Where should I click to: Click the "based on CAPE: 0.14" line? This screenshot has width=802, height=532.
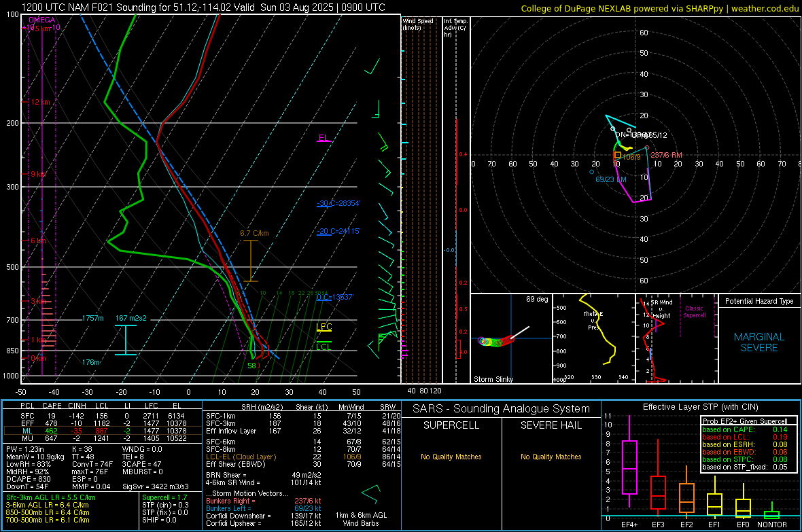pyautogui.click(x=745, y=429)
